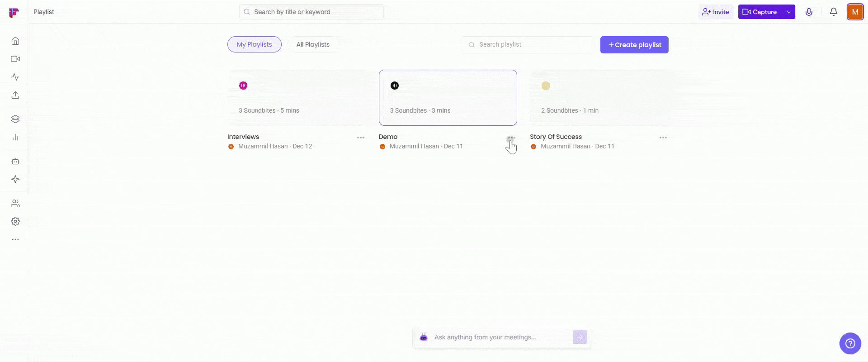
Task: Open the help question mark button
Action: pyautogui.click(x=850, y=343)
